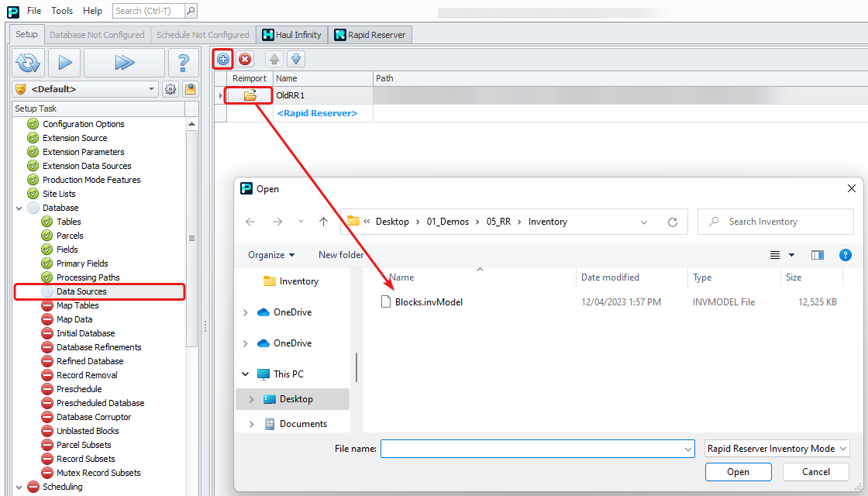Go back in the Open dialog
This screenshot has height=496, width=868.
pos(250,222)
